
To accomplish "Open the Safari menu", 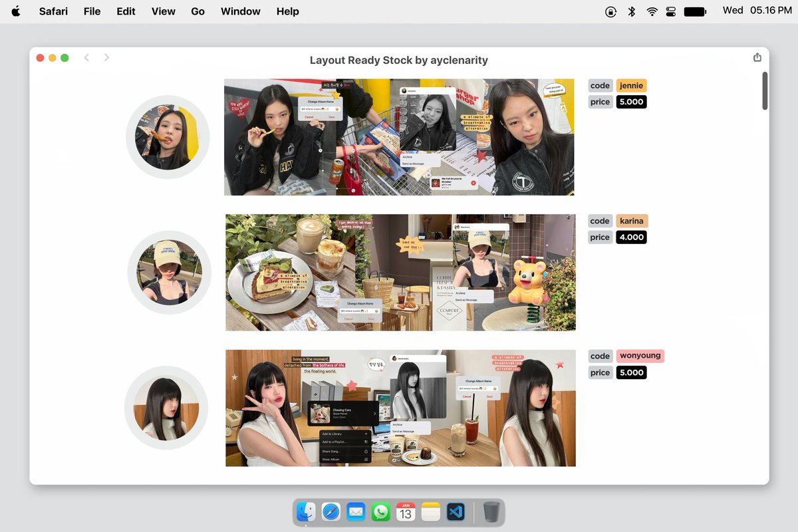I will 53,11.
